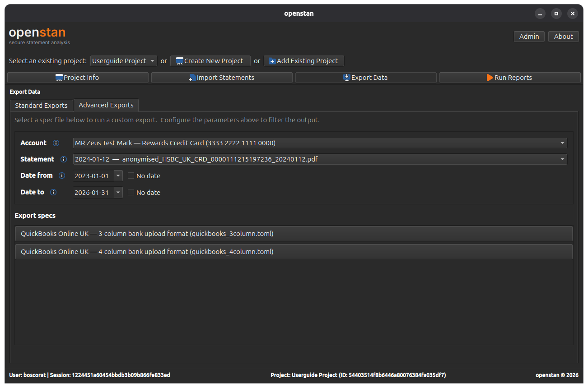Tick the No date checkbox for Date to
The height and width of the screenshot is (388, 588).
click(131, 193)
